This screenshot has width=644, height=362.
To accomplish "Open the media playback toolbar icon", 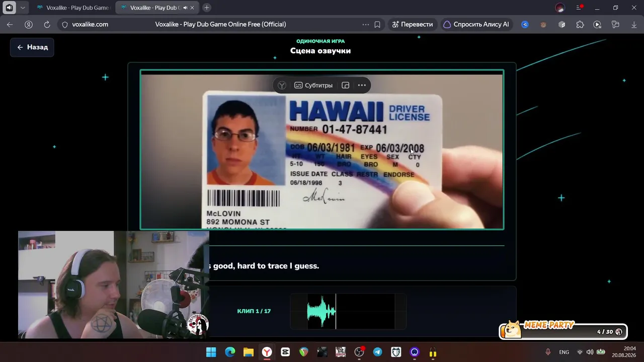I will tap(597, 24).
